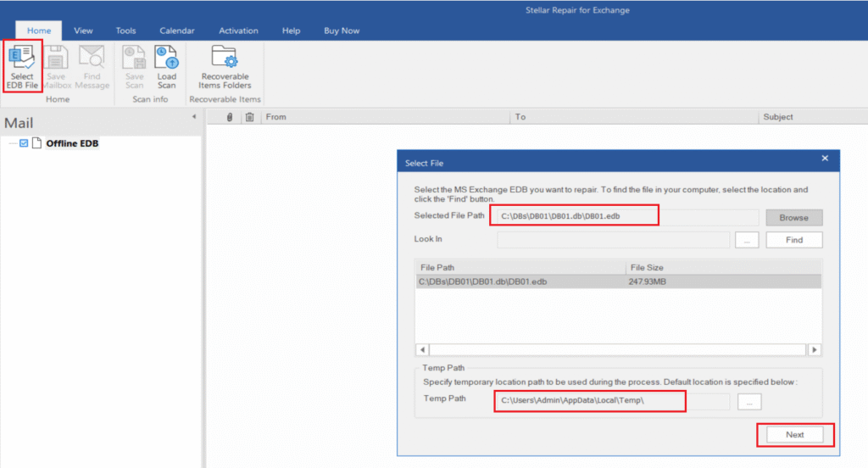Screen dimensions: 868x468
Task: Toggle the Offline EDB checkbox
Action: click(x=24, y=143)
